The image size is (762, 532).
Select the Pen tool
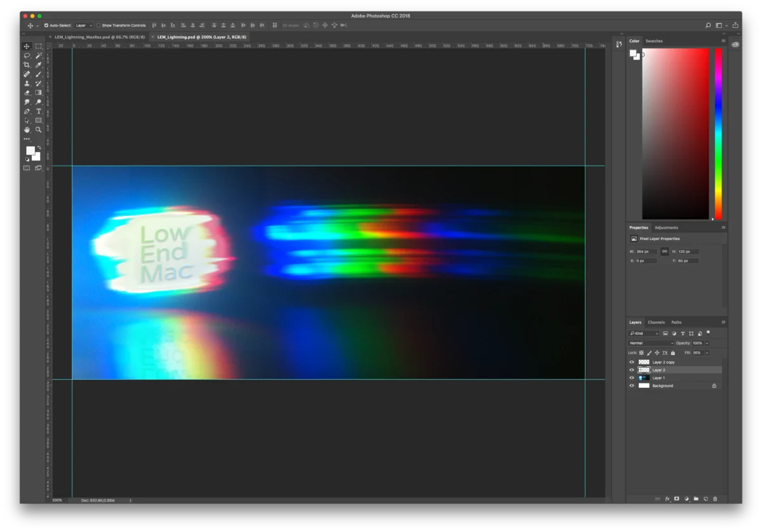coord(27,111)
